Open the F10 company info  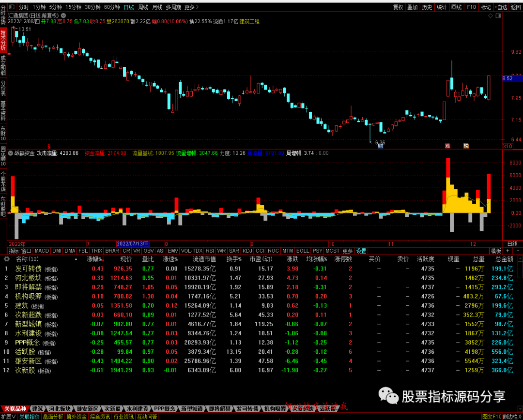click(471, 7)
